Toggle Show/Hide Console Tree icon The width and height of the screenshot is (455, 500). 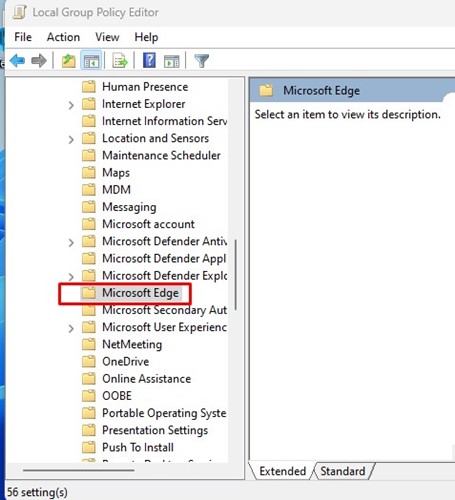[x=91, y=61]
